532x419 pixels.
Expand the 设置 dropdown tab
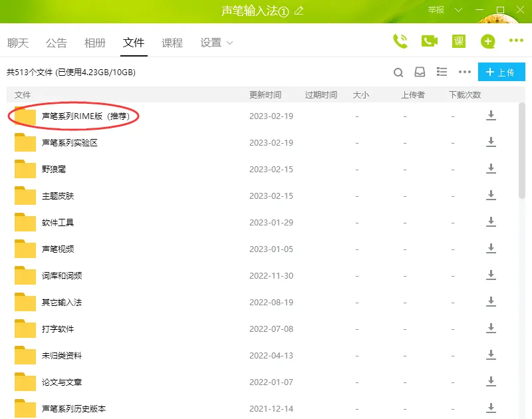click(217, 43)
